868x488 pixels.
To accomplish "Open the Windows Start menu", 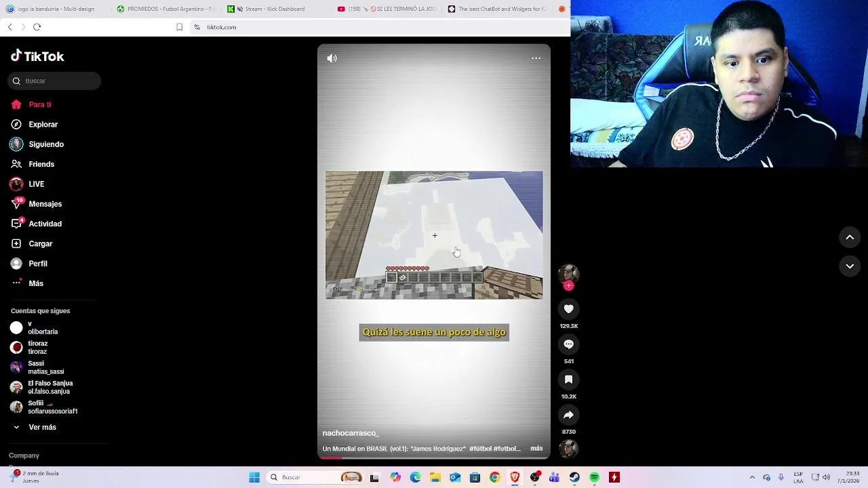I will 254,477.
